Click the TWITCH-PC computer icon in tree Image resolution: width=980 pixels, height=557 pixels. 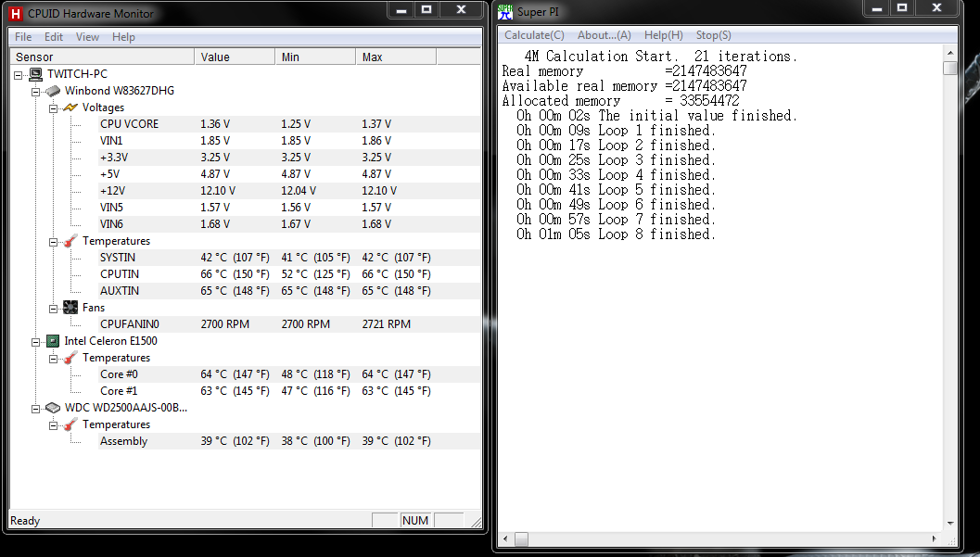pyautogui.click(x=35, y=74)
